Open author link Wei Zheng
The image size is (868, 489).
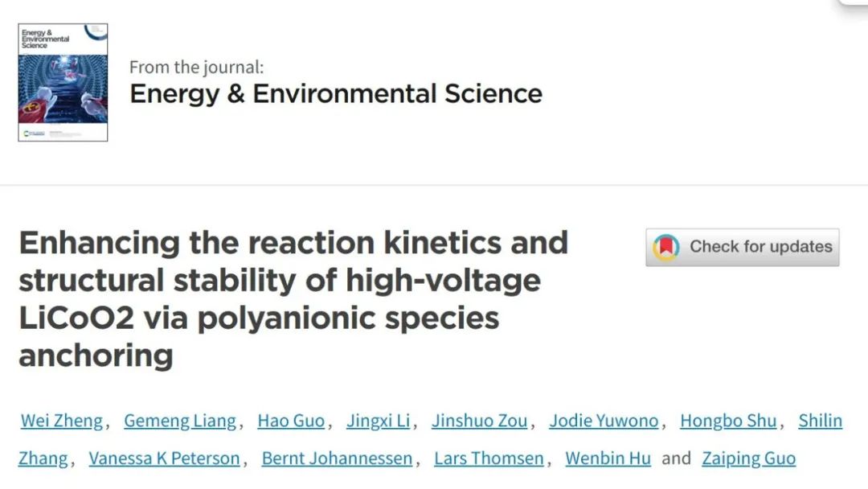pos(62,421)
